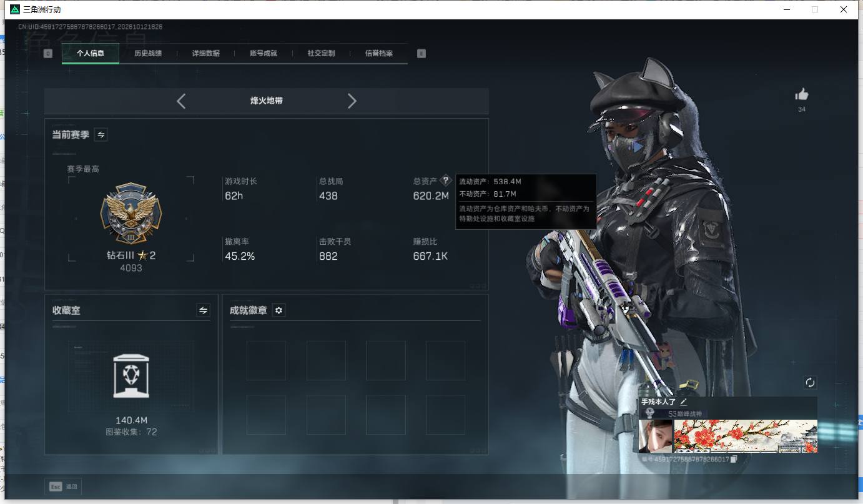Switch to the 历史战绩 tab
Screen dimensions: 863x504
point(148,54)
